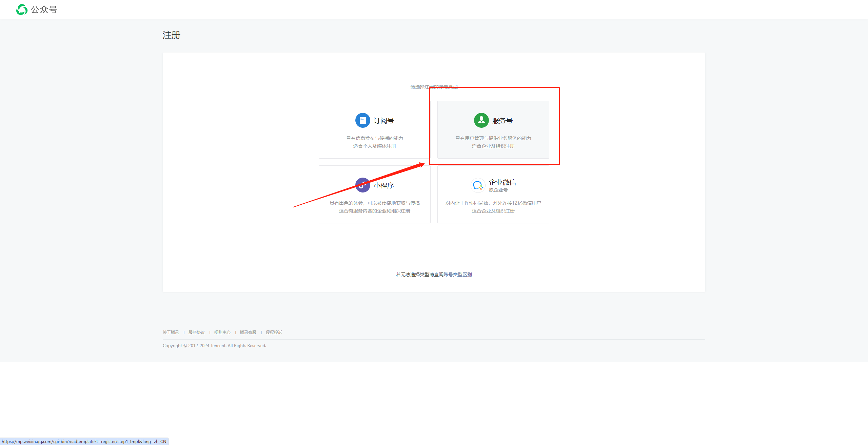The height and width of the screenshot is (445, 868).
Task: Choose the 企业微信 account type title
Action: tap(502, 182)
